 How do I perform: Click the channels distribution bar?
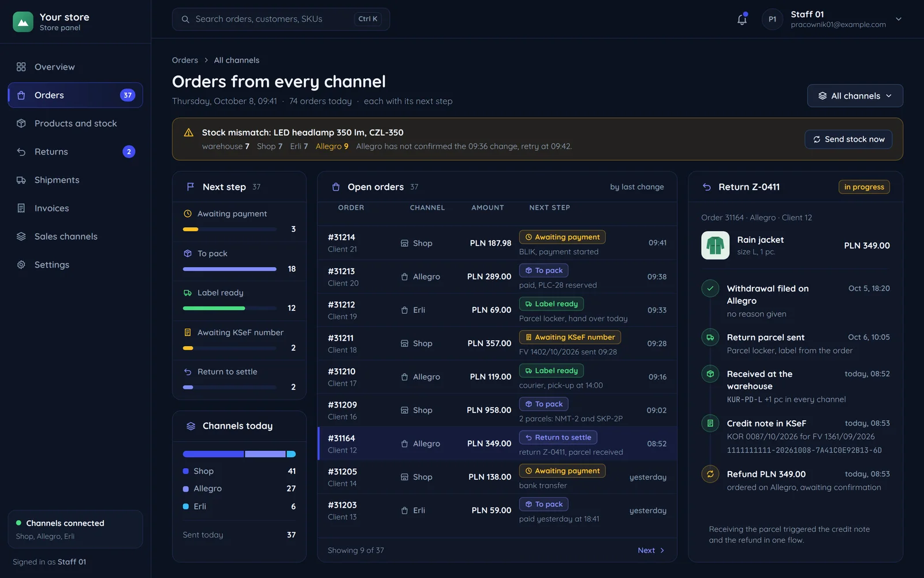click(239, 454)
